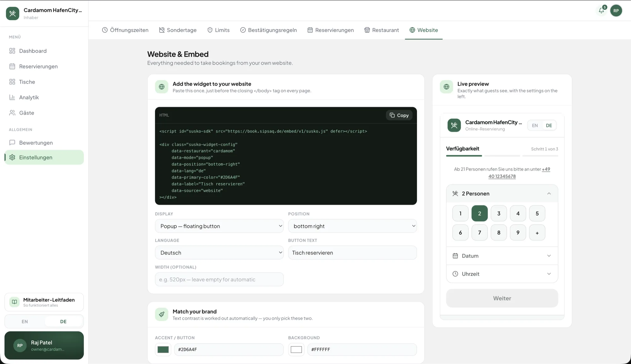Go to Reservierungen in the sidebar
Screen dimensions: 631x364
click(44, 66)
